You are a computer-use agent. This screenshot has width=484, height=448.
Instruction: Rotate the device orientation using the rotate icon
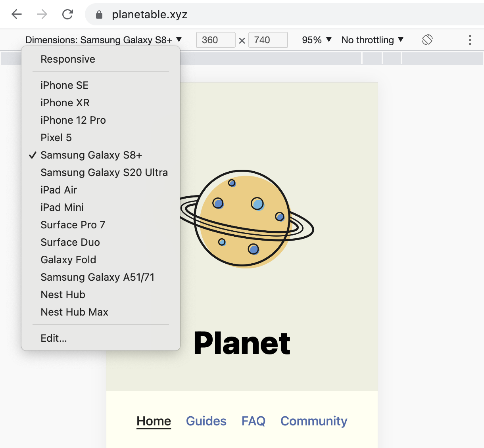427,40
